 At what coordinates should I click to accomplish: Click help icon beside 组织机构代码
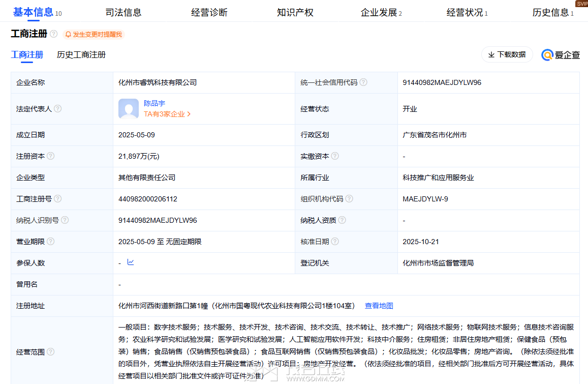349,199
